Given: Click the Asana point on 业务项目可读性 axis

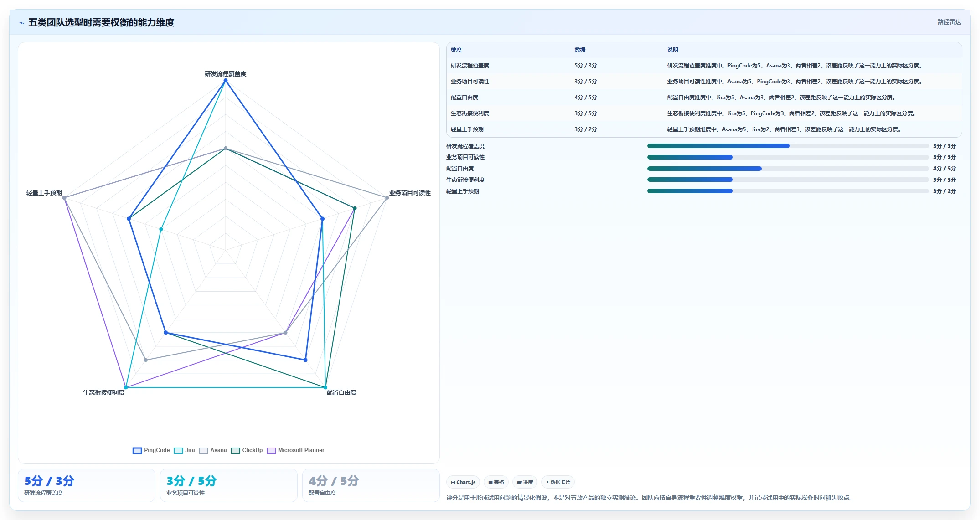Looking at the screenshot, I should [387, 198].
